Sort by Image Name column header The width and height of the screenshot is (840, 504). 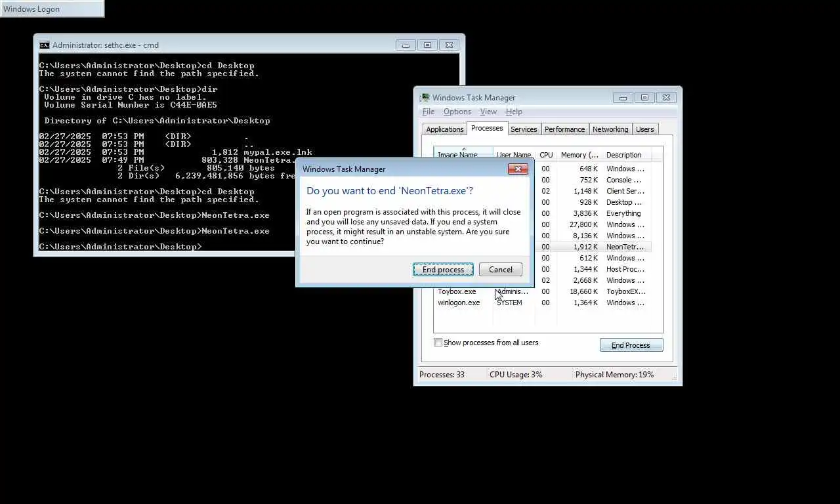(x=463, y=154)
